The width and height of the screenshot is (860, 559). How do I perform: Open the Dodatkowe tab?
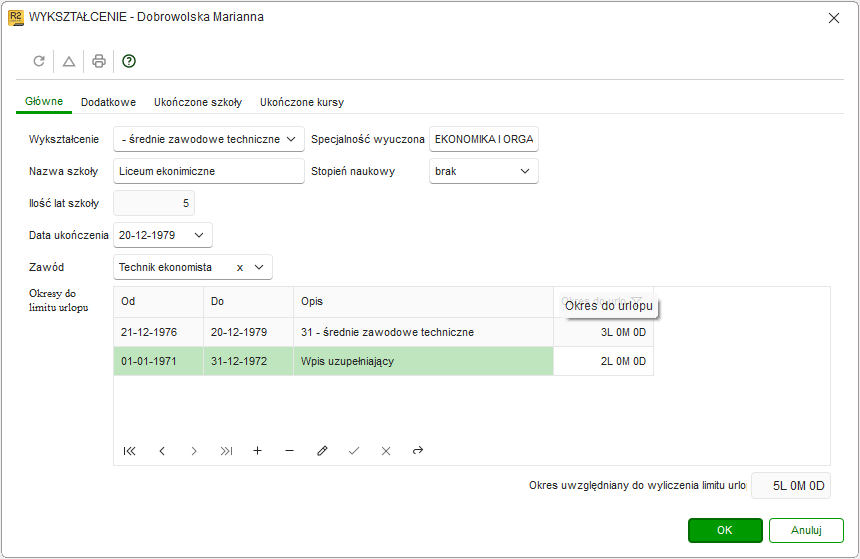[x=108, y=102]
